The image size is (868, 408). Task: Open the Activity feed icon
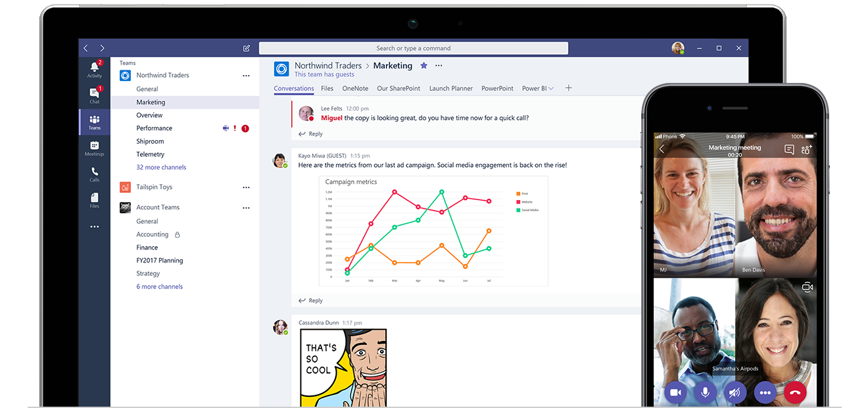point(95,69)
